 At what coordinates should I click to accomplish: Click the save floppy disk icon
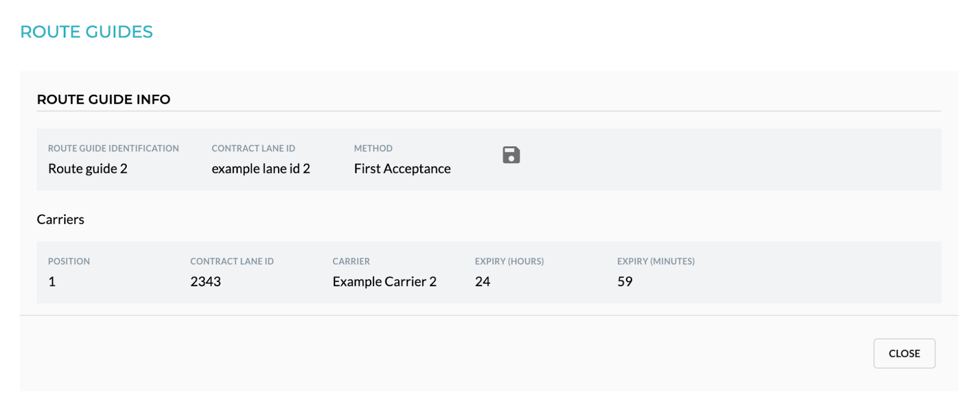[x=510, y=154]
